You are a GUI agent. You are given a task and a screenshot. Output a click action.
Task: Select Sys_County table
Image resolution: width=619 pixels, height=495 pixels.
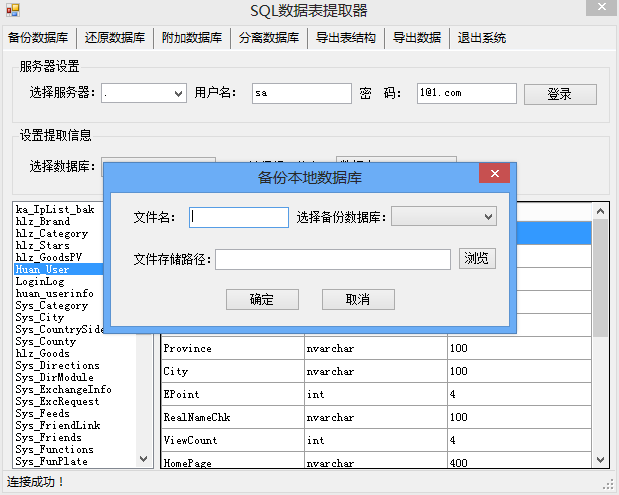[x=46, y=341]
